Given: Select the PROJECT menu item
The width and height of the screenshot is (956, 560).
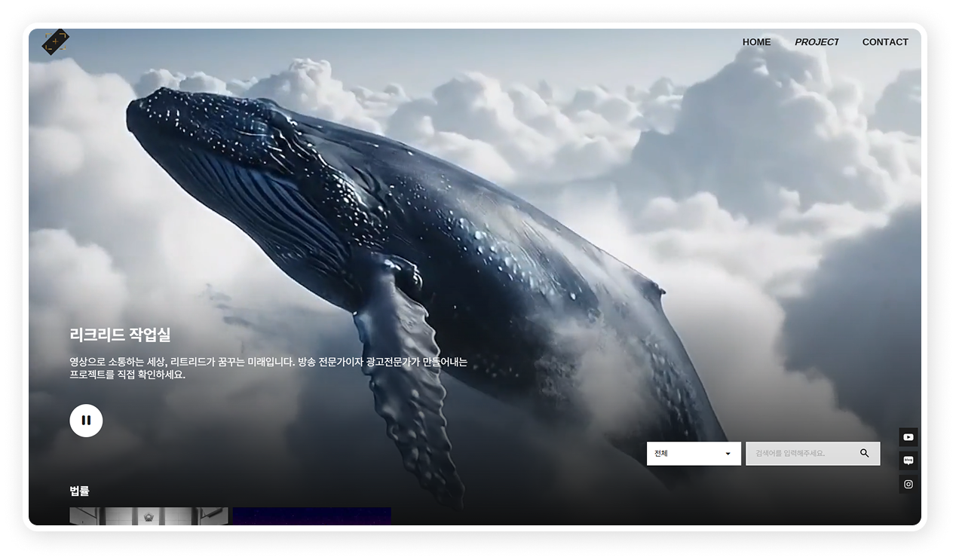Looking at the screenshot, I should [x=817, y=42].
